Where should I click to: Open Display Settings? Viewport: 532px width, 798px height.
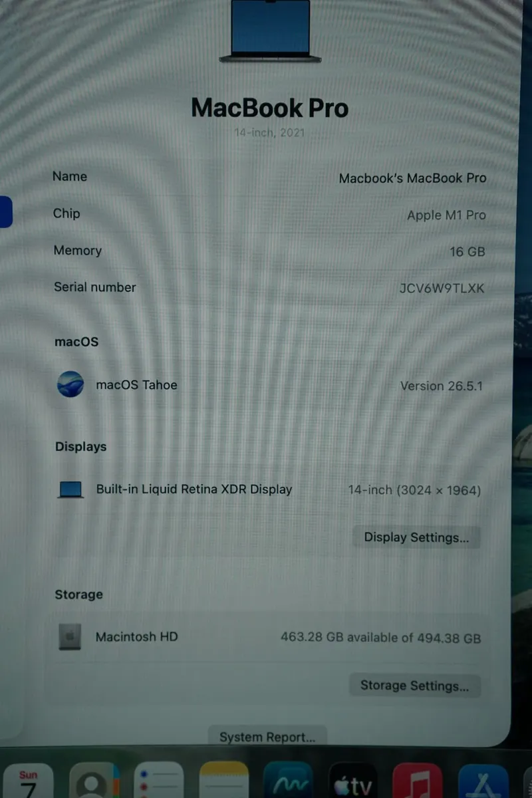click(416, 537)
